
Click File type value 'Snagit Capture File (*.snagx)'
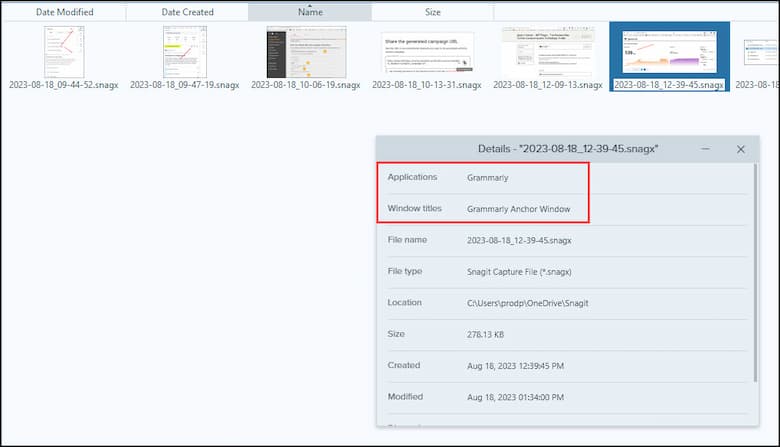[519, 271]
